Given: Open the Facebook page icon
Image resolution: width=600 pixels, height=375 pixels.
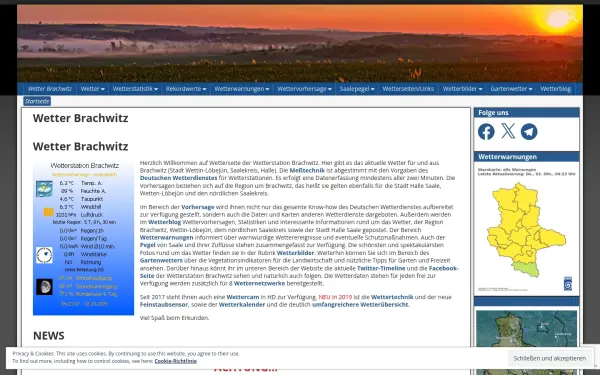Looking at the screenshot, I should pos(486,132).
